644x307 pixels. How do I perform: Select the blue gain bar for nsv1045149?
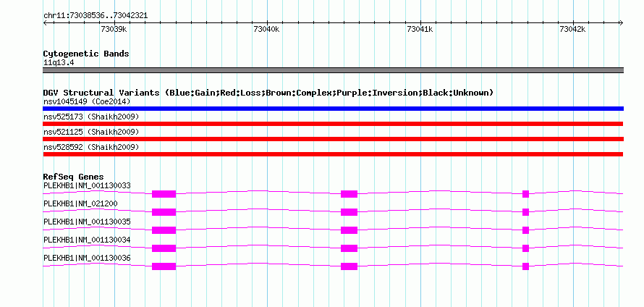coord(333,109)
